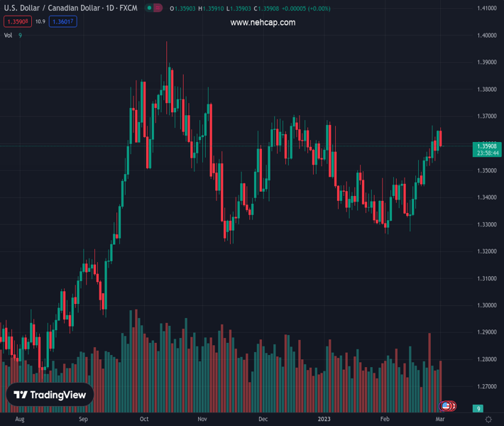Click the spread value 10.9 between prices

point(40,22)
